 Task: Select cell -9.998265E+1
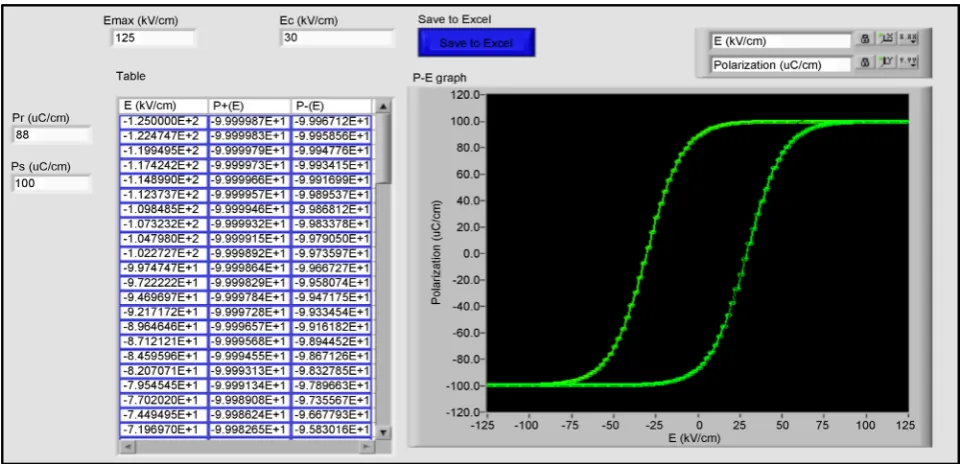point(249,431)
